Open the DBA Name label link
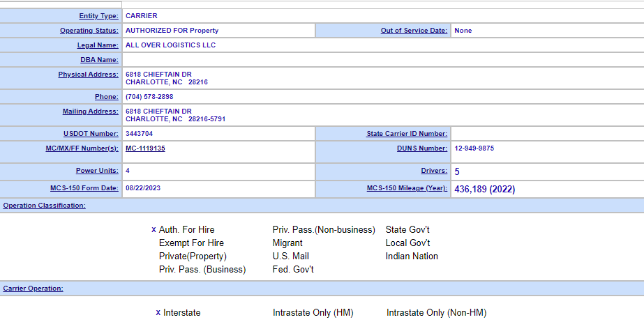This screenshot has height=322, width=644. coord(99,60)
